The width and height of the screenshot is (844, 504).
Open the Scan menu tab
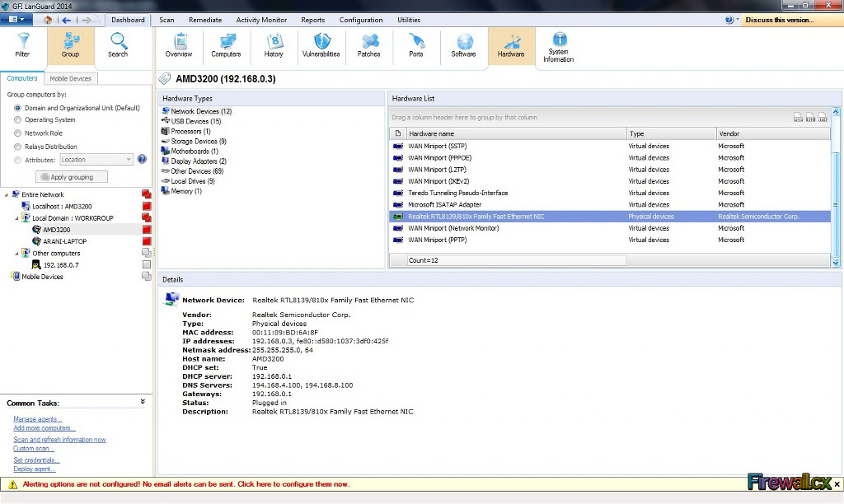click(166, 20)
